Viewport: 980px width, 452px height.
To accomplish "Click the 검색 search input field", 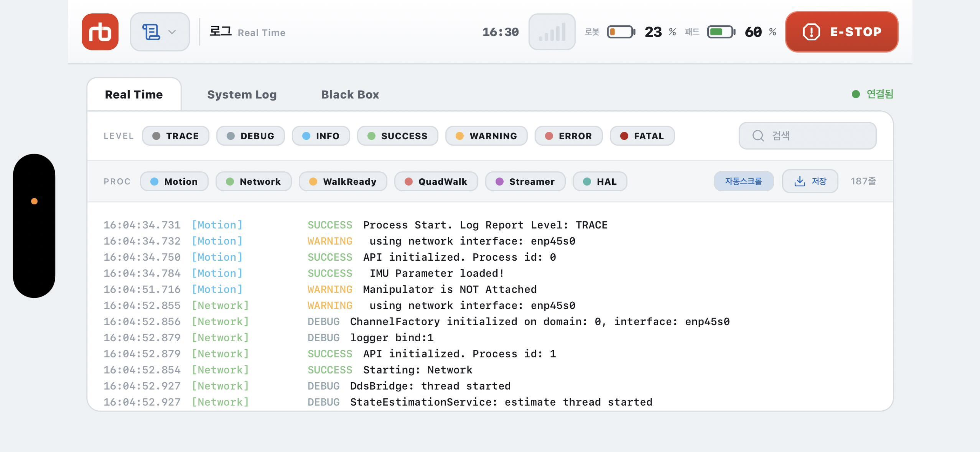I will 807,136.
